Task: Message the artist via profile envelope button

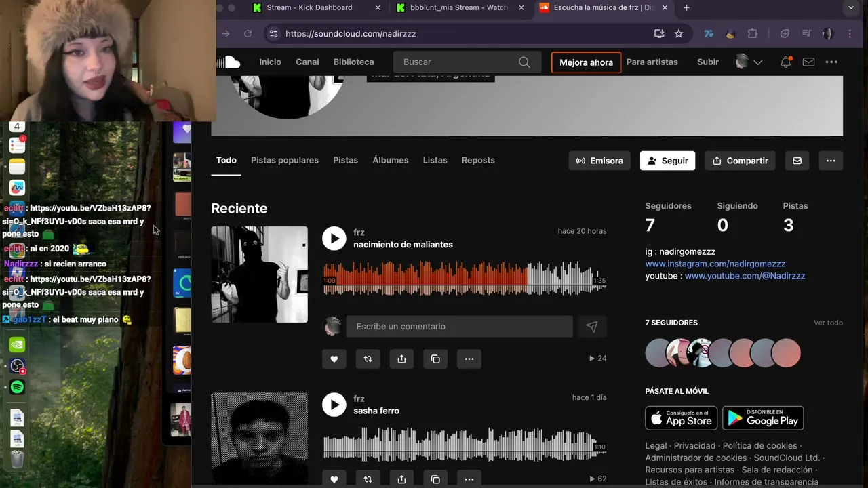Action: pos(797,161)
